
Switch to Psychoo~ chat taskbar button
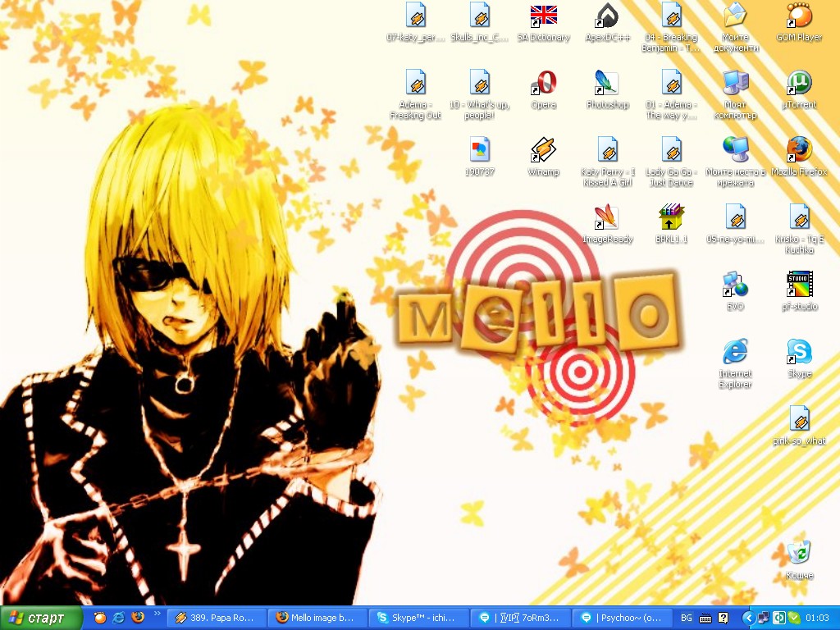coord(622,619)
